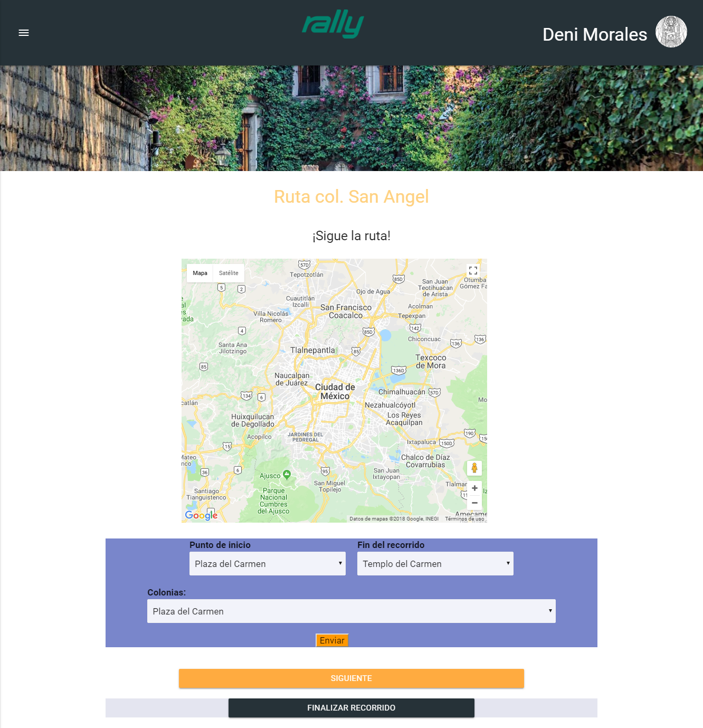This screenshot has height=728, width=703.
Task: Click the SIGUIENTE button
Action: pos(351,678)
